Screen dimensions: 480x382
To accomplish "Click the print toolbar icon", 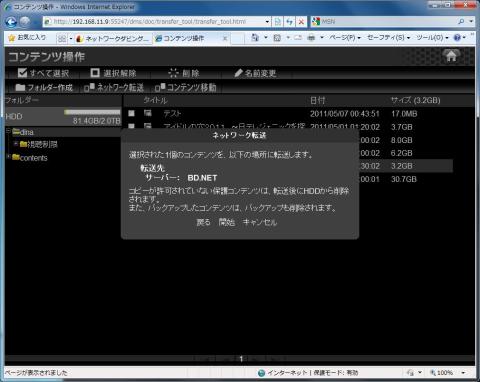I will (x=311, y=38).
